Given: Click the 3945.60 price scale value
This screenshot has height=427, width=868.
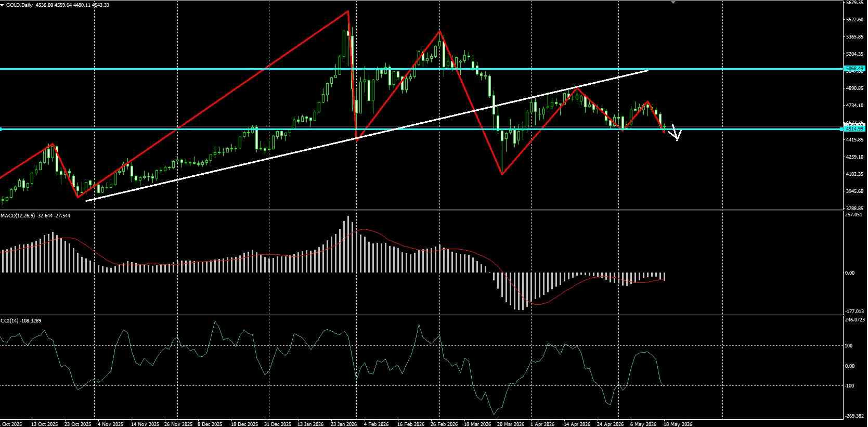Looking at the screenshot, I should [x=855, y=191].
